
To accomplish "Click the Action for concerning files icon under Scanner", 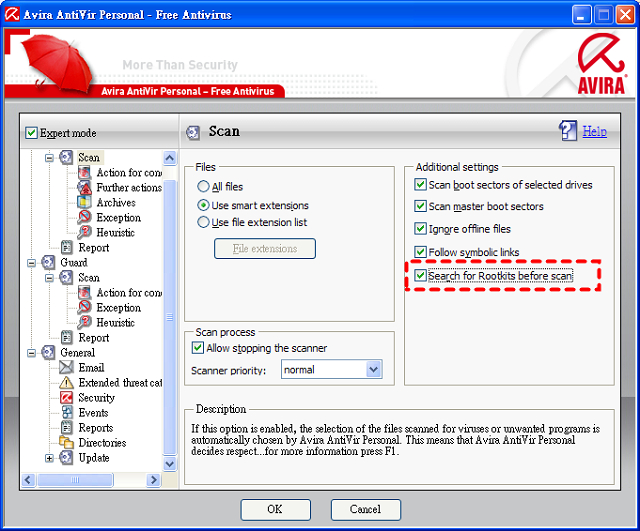I will (x=84, y=172).
